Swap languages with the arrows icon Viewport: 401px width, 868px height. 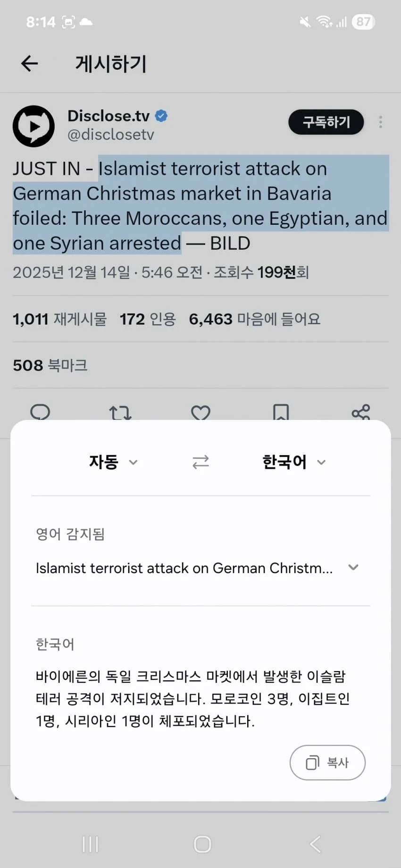click(x=200, y=462)
